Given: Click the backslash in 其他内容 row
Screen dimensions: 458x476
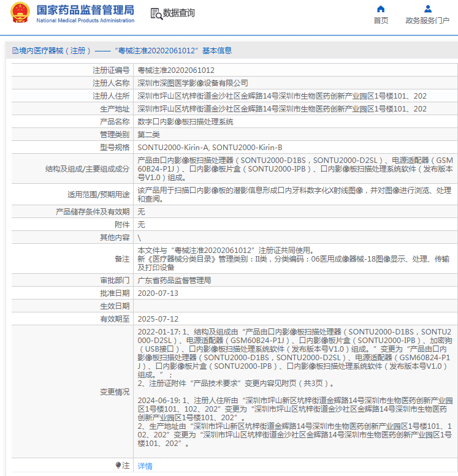Looking at the screenshot, I should tap(139, 238).
